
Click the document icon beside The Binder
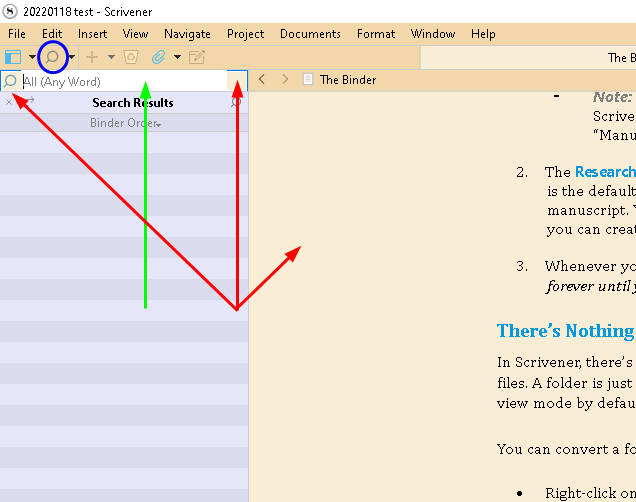coord(308,79)
